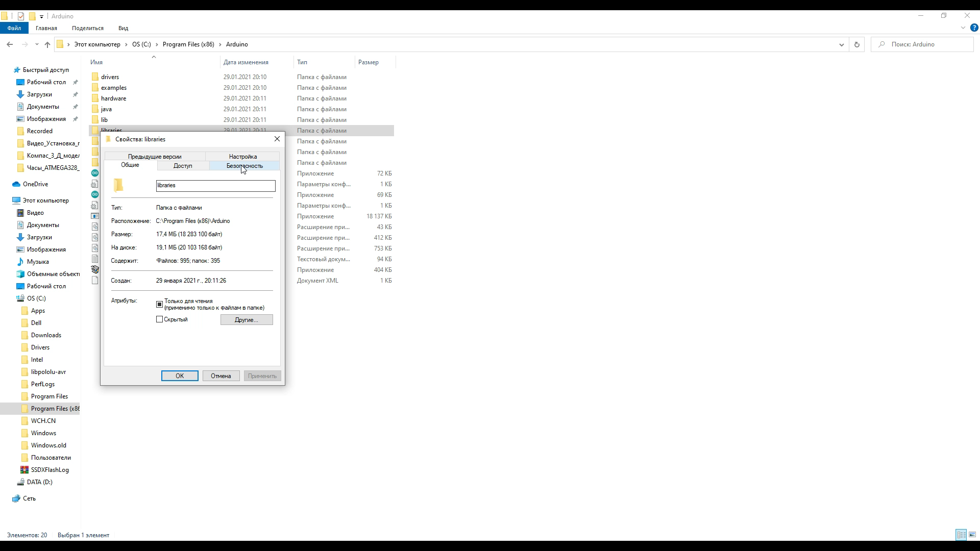Open the hardware folder

(x=113, y=98)
